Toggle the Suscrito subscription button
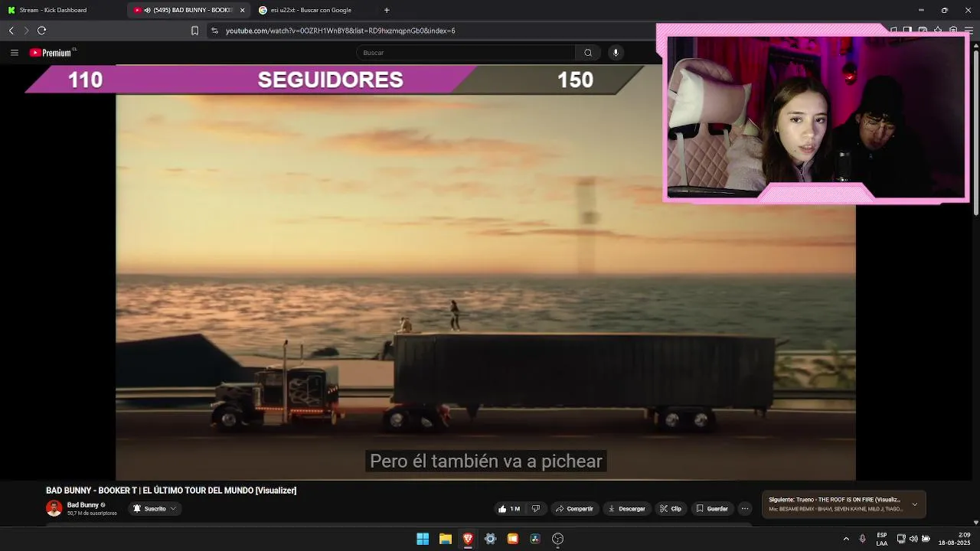The image size is (980, 551). click(x=154, y=509)
